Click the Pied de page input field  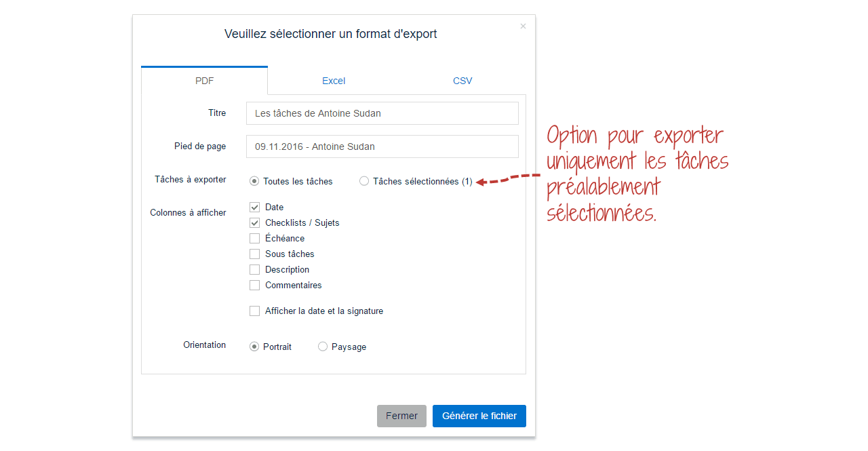[382, 146]
